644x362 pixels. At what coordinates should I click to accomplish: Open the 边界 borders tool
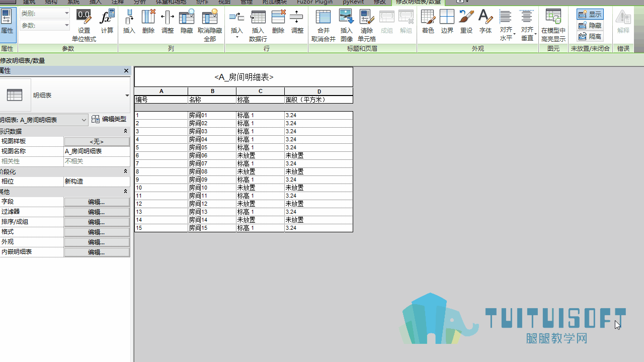[447, 22]
